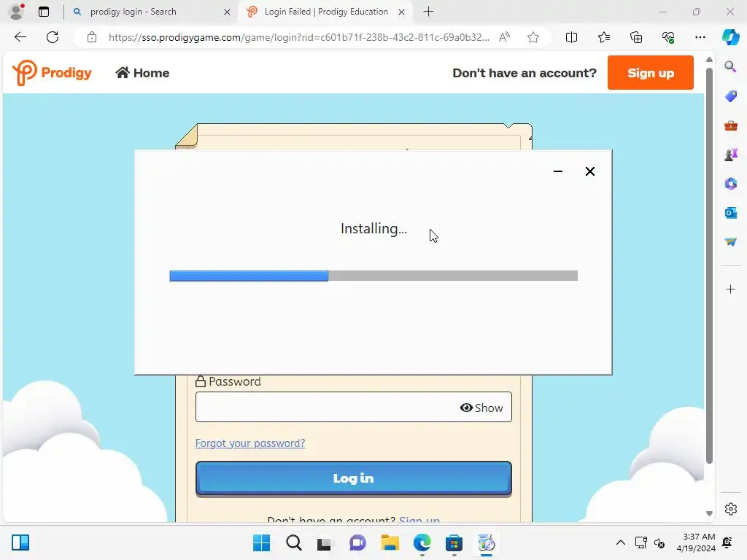View site information lock icon
The width and height of the screenshot is (747, 560).
tap(92, 37)
